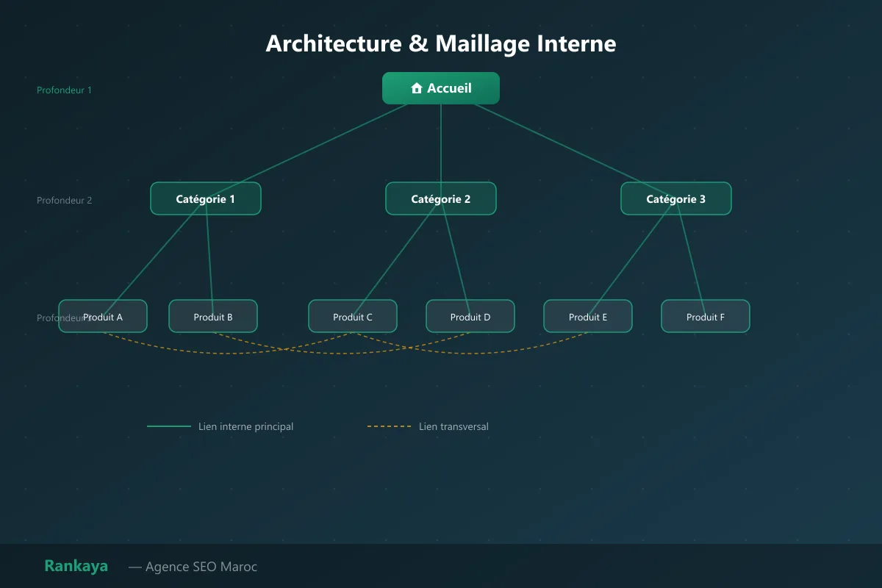Click the Profondeur 1 label
This screenshot has width=882, height=588.
[65, 90]
